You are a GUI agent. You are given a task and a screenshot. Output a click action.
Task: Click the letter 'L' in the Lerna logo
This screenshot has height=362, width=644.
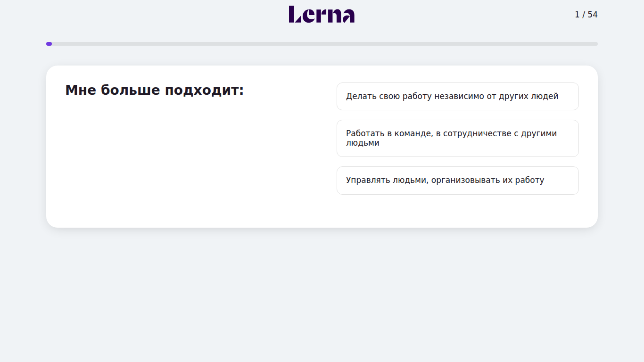[295, 14]
